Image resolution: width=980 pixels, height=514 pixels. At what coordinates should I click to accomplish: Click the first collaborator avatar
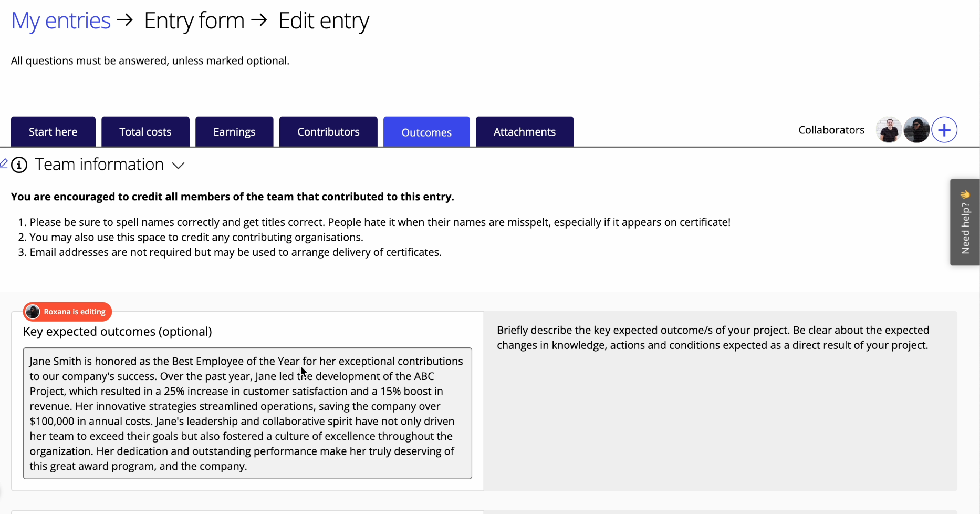(x=889, y=130)
